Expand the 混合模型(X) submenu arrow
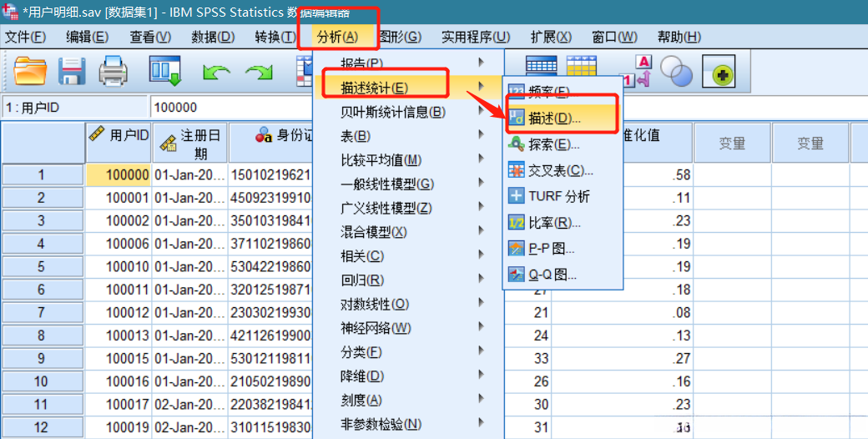 coord(481,231)
